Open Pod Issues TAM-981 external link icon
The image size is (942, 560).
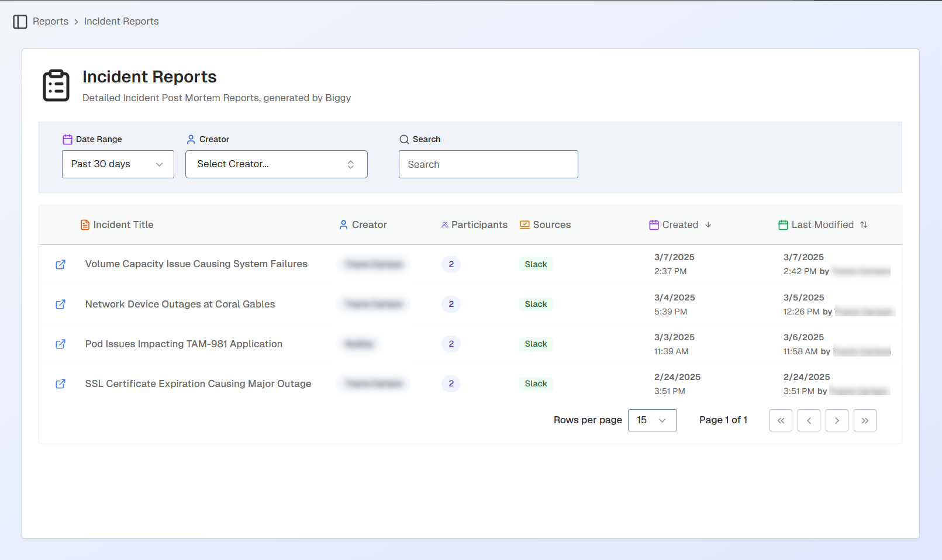(60, 344)
